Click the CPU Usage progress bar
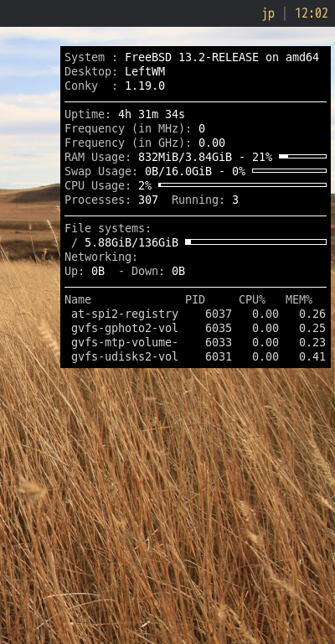 coord(242,184)
